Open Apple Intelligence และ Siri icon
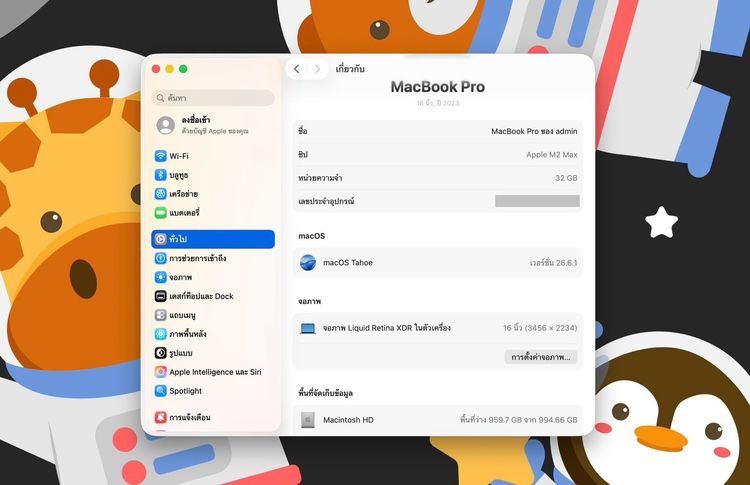 tap(161, 372)
